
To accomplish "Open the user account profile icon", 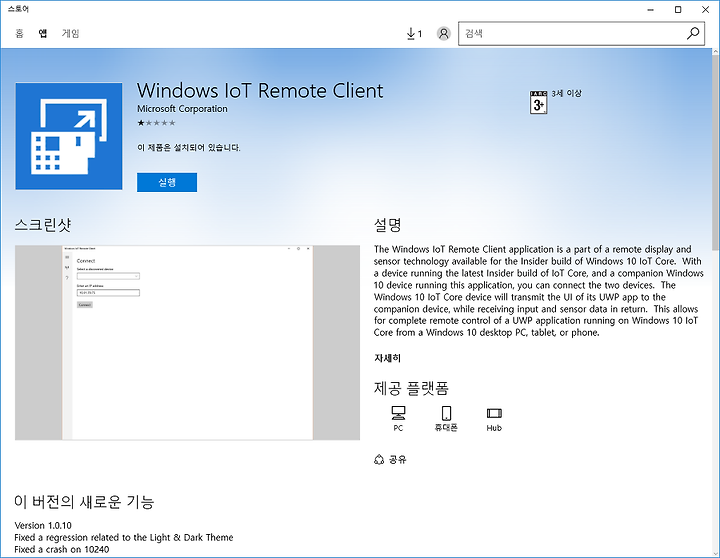I will coord(444,34).
